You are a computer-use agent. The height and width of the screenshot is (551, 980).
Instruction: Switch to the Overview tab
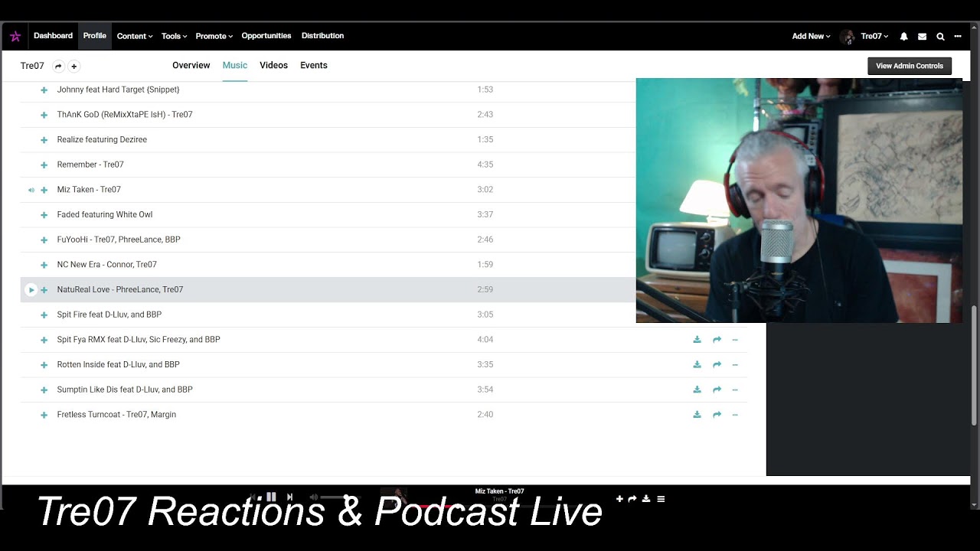(x=191, y=66)
